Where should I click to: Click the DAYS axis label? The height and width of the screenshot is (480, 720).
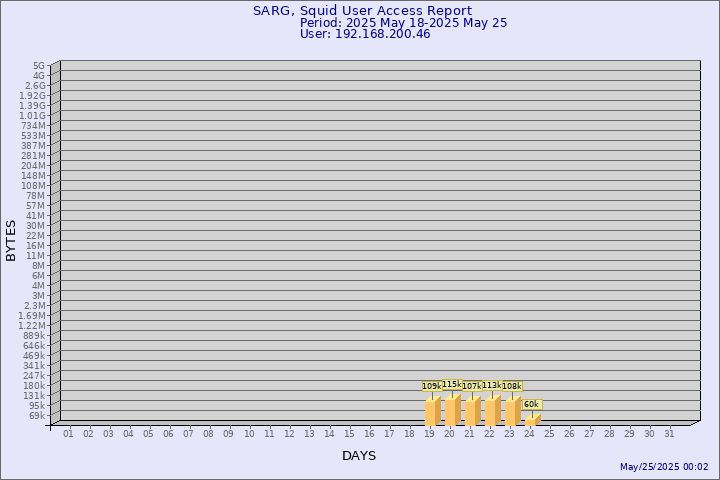coord(359,456)
